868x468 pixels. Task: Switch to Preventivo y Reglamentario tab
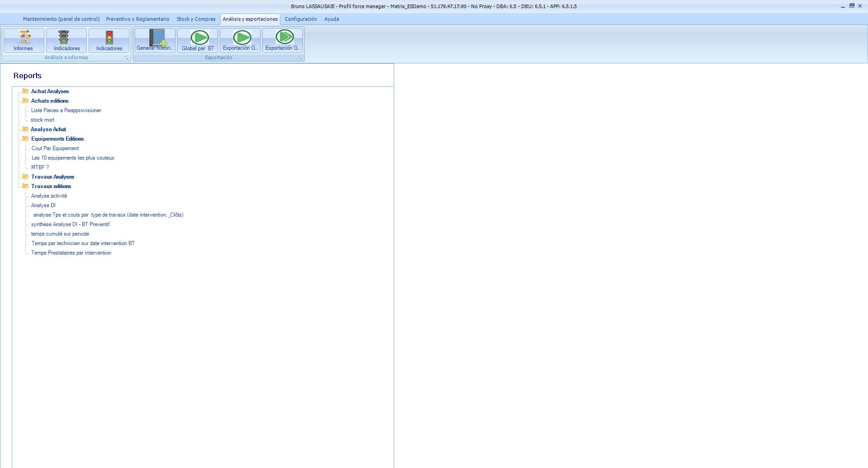pos(138,19)
